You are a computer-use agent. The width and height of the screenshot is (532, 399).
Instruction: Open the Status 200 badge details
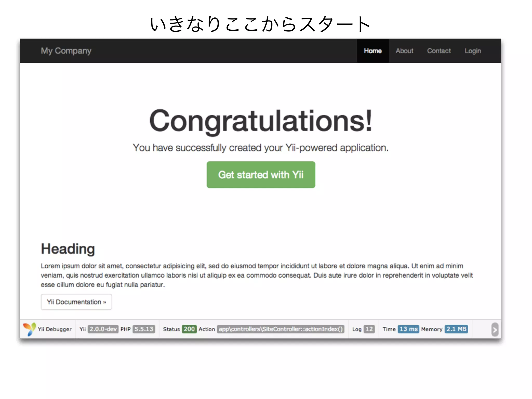[189, 329]
